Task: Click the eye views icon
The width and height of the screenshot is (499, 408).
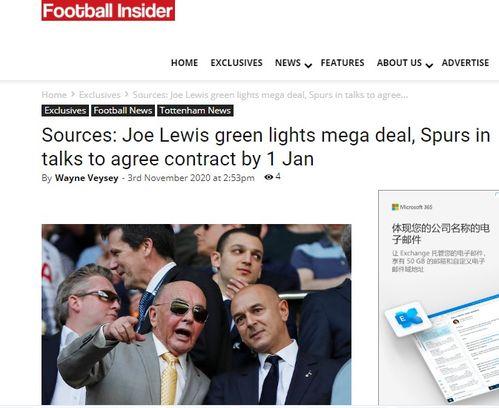Action: click(x=269, y=177)
